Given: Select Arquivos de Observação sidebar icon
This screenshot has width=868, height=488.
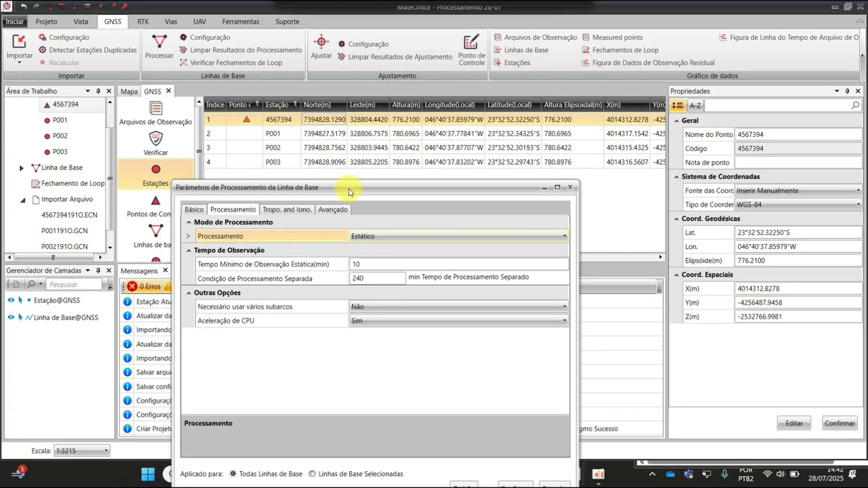Looking at the screenshot, I should point(156,108).
